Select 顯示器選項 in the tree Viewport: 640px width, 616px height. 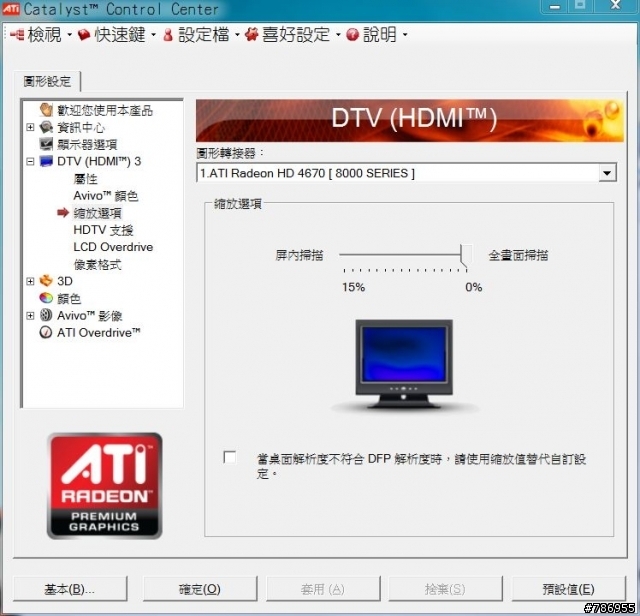(x=87, y=145)
